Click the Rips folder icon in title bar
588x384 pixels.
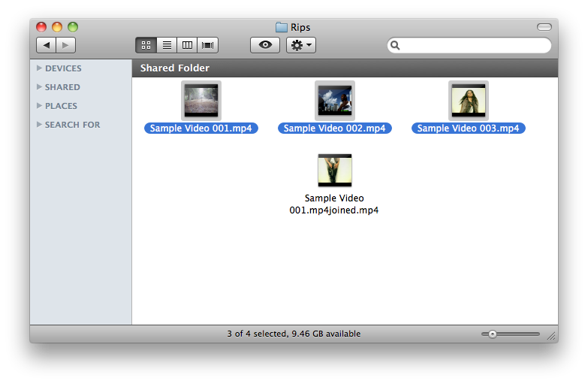point(282,27)
